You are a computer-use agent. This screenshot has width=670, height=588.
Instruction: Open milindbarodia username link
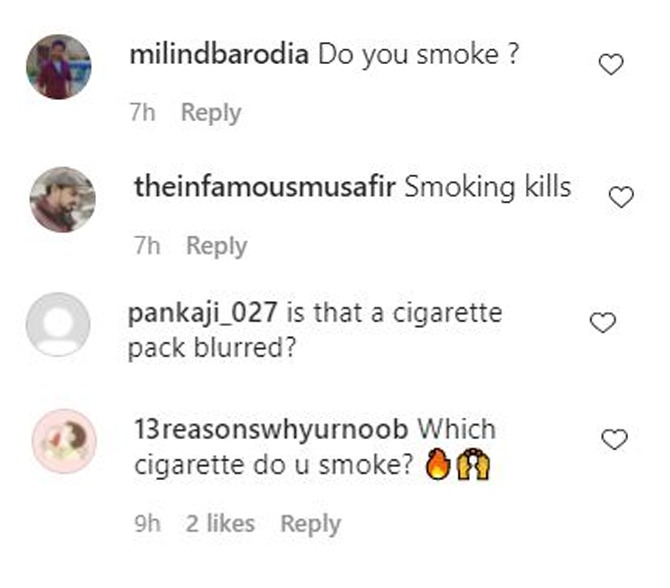[x=219, y=55]
